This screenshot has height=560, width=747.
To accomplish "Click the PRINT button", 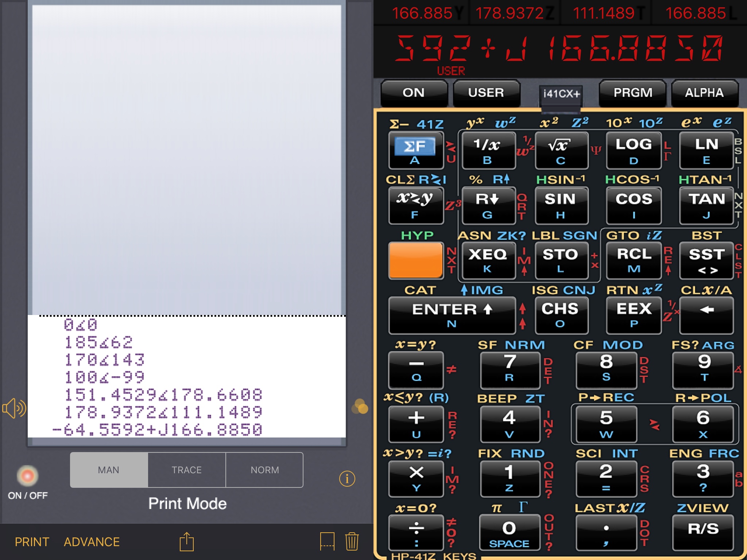I will tap(32, 542).
